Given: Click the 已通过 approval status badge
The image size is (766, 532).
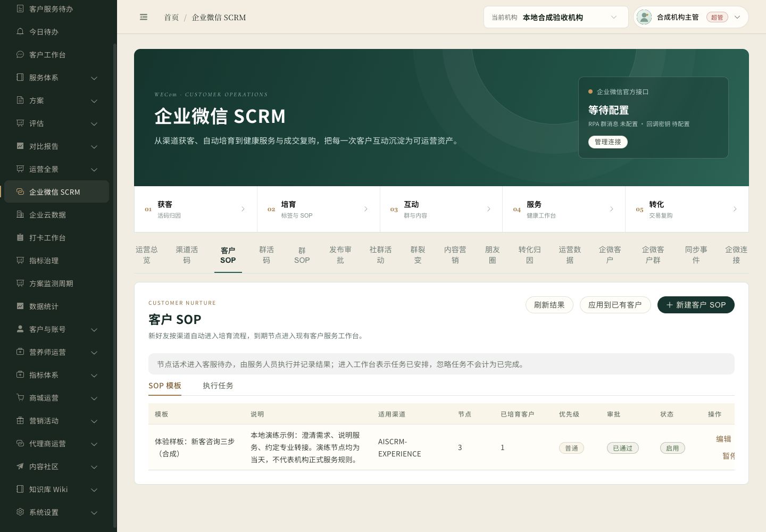Looking at the screenshot, I should coord(622,448).
